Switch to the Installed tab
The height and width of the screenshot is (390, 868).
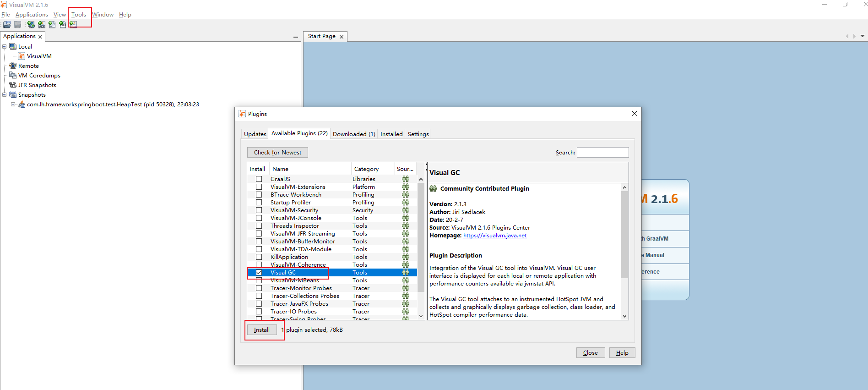[x=391, y=134]
